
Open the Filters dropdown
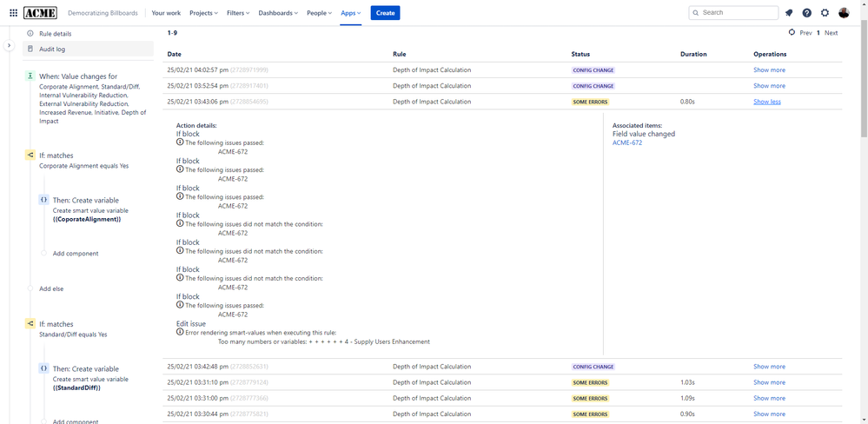coord(238,13)
